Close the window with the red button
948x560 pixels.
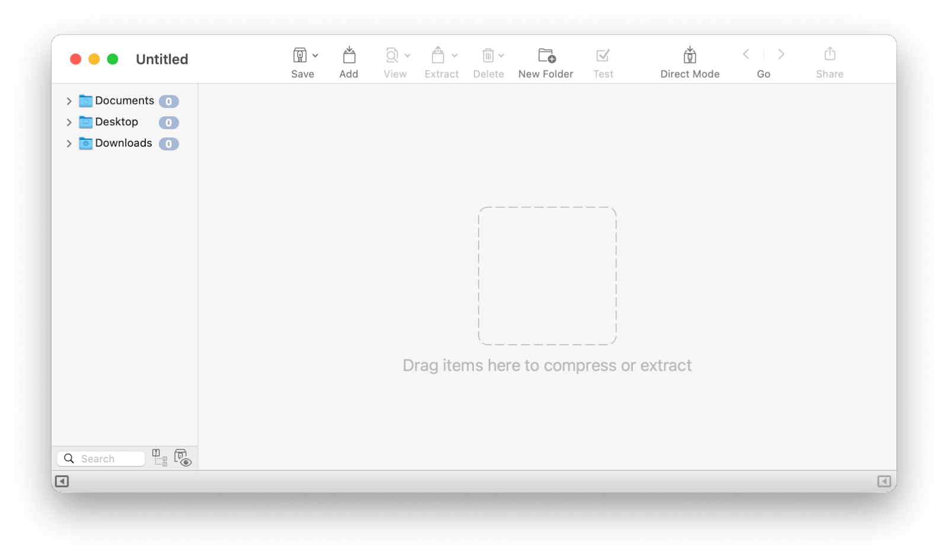tap(75, 59)
